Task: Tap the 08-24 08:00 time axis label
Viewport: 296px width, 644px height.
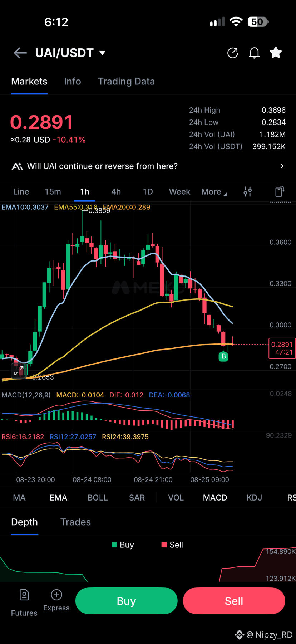Action: pos(92,480)
